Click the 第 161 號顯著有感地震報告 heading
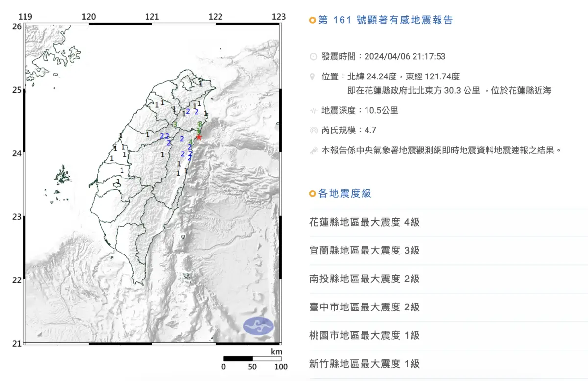Screen dimensions: 588x381 coord(386,20)
